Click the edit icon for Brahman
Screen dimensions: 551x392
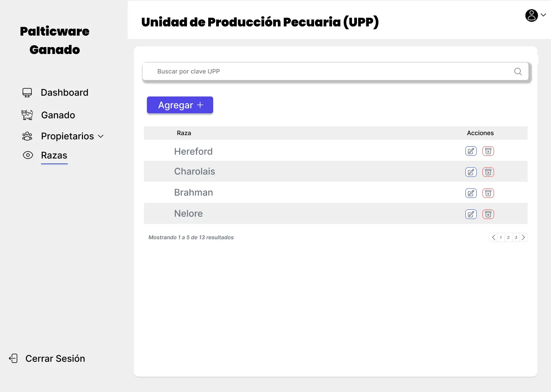tap(471, 193)
